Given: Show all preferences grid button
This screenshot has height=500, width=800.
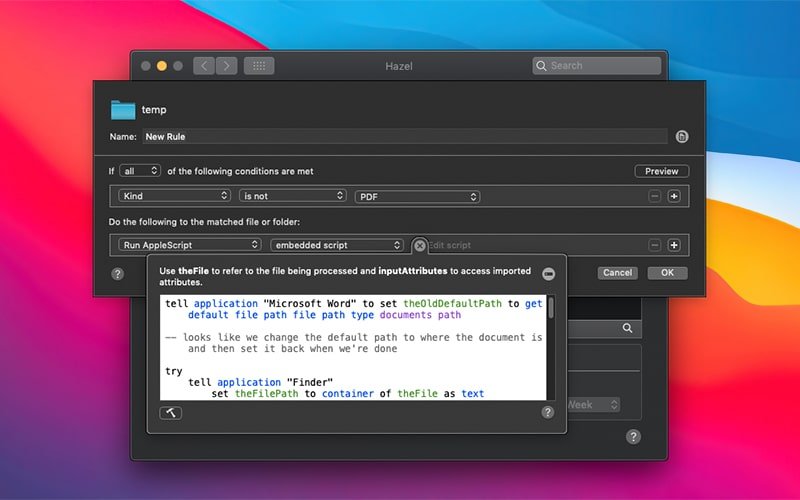Looking at the screenshot, I should 258,66.
